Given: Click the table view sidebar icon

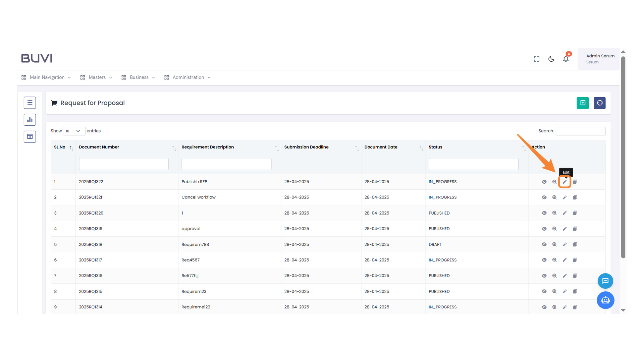Looking at the screenshot, I should pyautogui.click(x=30, y=136).
